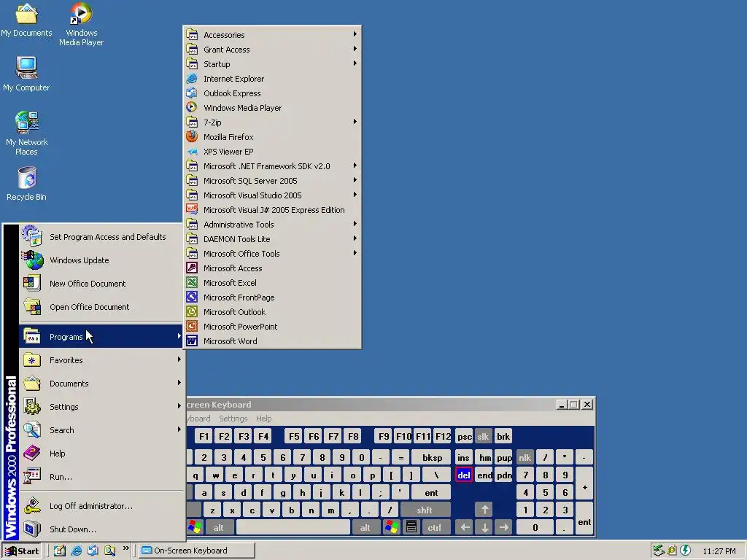Open the keyboard's Settings menu
This screenshot has width=747, height=560.
[233, 419]
